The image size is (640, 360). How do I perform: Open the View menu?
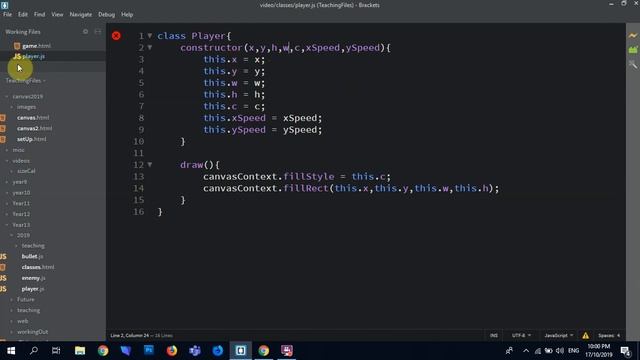[57, 14]
